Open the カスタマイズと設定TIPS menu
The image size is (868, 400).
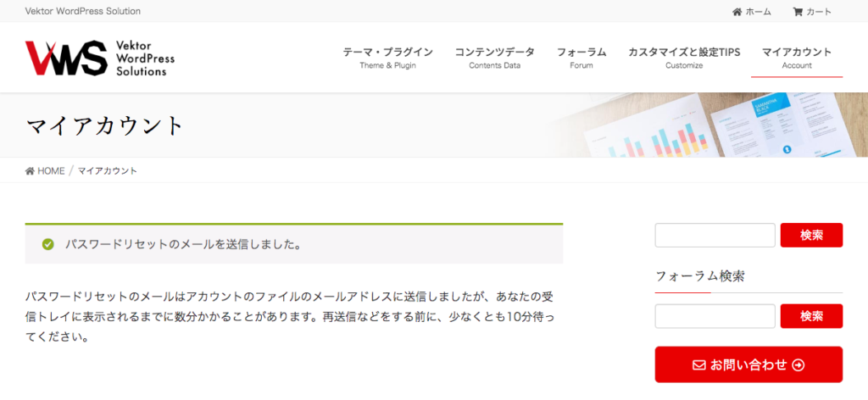click(684, 58)
